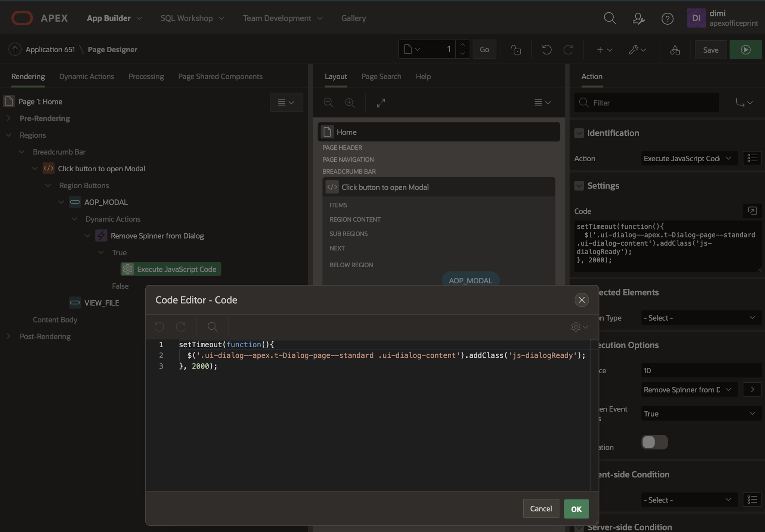
Task: Expand layout to full screen arrows icon
Action: [381, 103]
